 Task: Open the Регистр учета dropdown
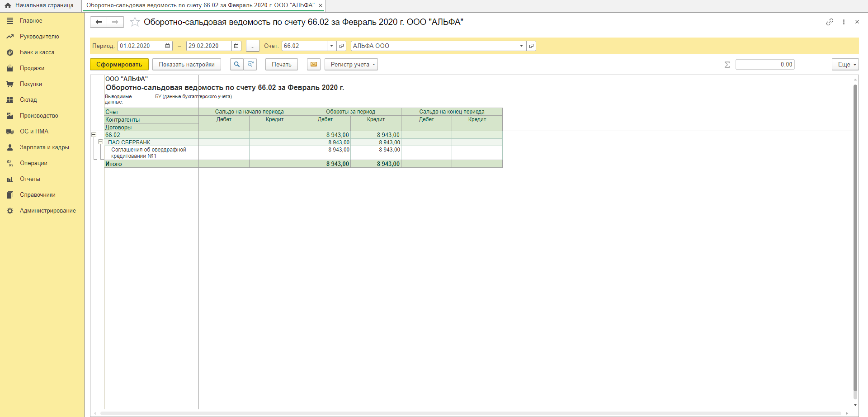(351, 65)
